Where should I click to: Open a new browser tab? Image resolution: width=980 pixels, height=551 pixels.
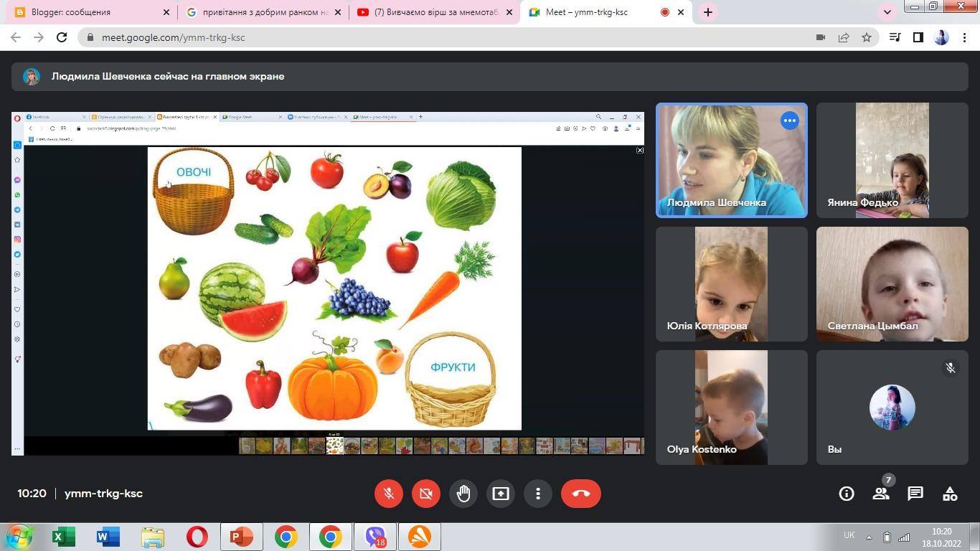[708, 12]
